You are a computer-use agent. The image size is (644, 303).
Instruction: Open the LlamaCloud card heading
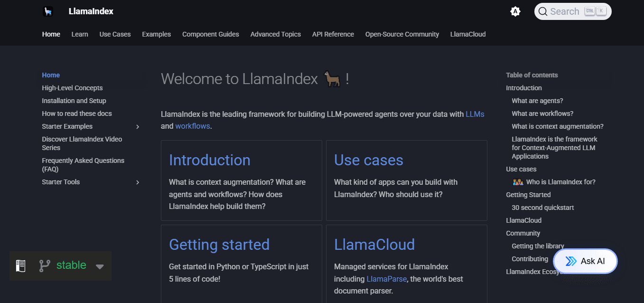(x=374, y=245)
